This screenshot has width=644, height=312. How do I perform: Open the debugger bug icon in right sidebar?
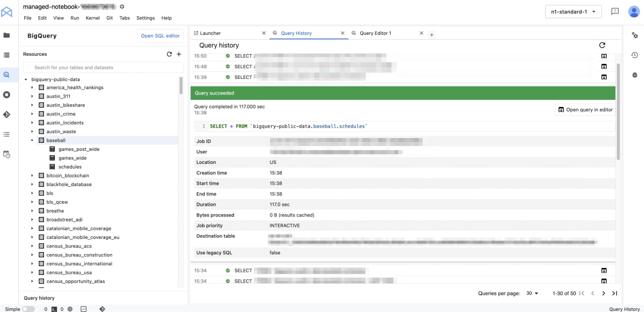(635, 75)
